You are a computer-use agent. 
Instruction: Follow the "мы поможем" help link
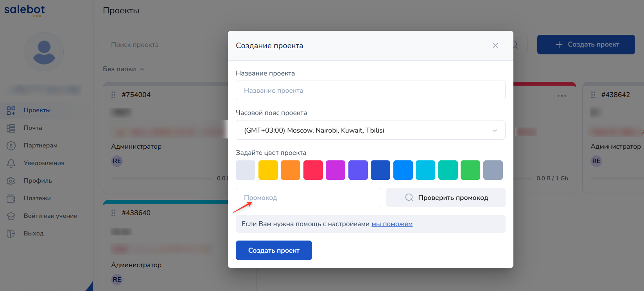[392, 224]
